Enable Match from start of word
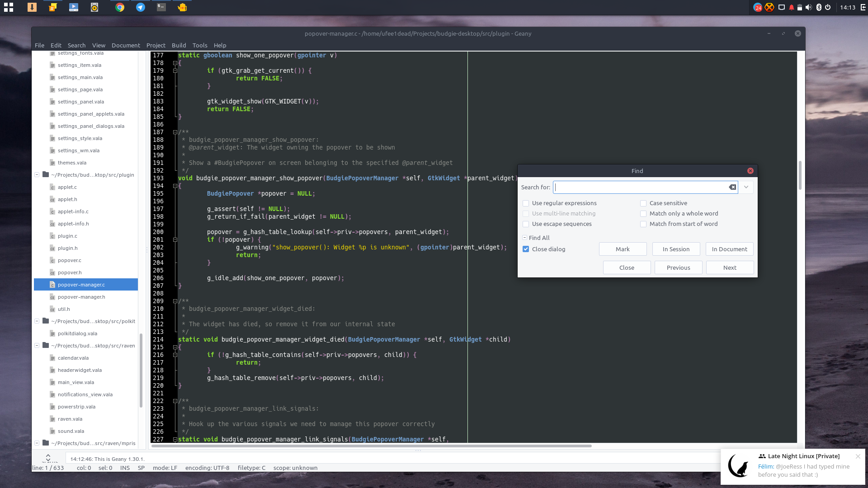The image size is (868, 488). click(x=643, y=224)
